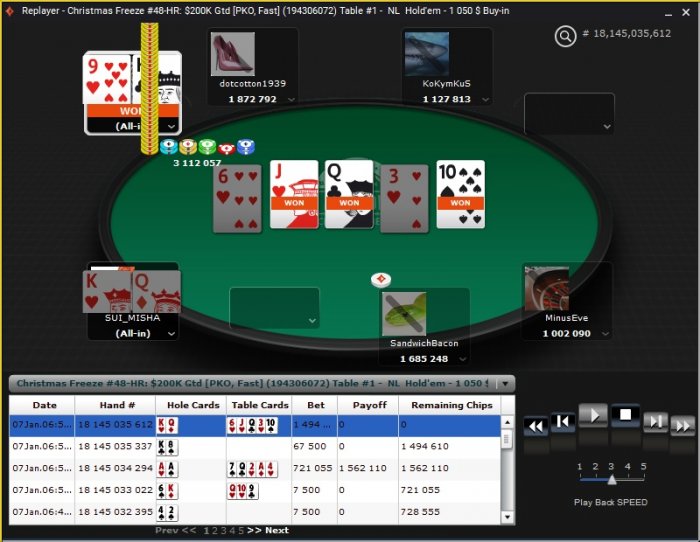Stop the replay with the stop button
Image resolution: width=700 pixels, height=542 pixels.
point(625,416)
